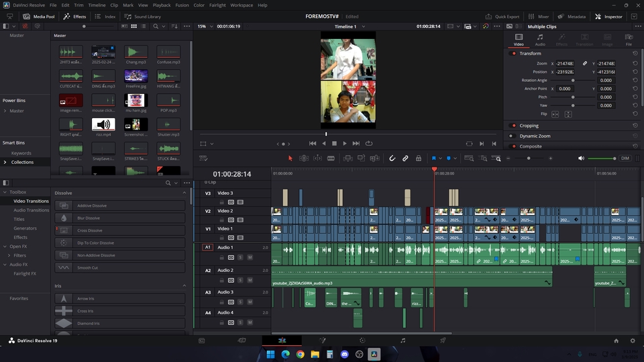
Task: Toggle the clip linking chain icon
Action: click(405, 159)
